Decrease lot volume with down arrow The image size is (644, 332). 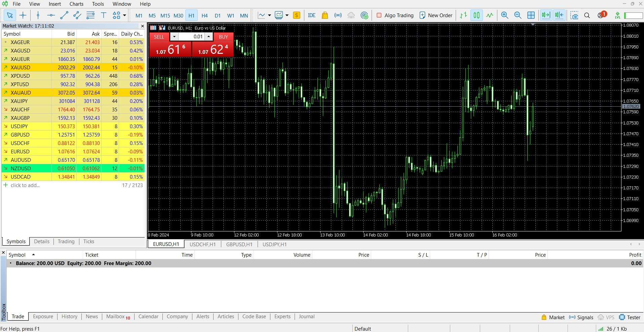click(174, 37)
